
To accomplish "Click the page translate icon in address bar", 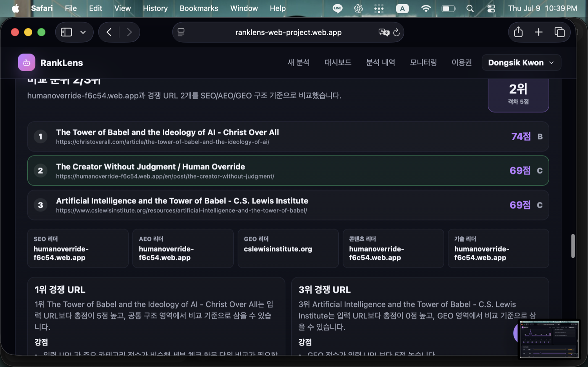I will (x=383, y=32).
